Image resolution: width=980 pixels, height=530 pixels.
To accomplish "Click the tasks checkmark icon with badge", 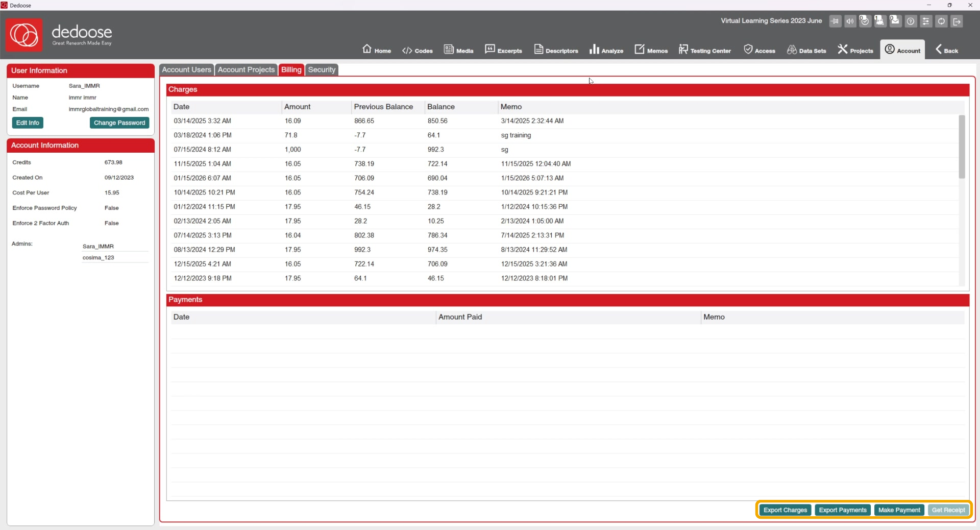I will 865,21.
